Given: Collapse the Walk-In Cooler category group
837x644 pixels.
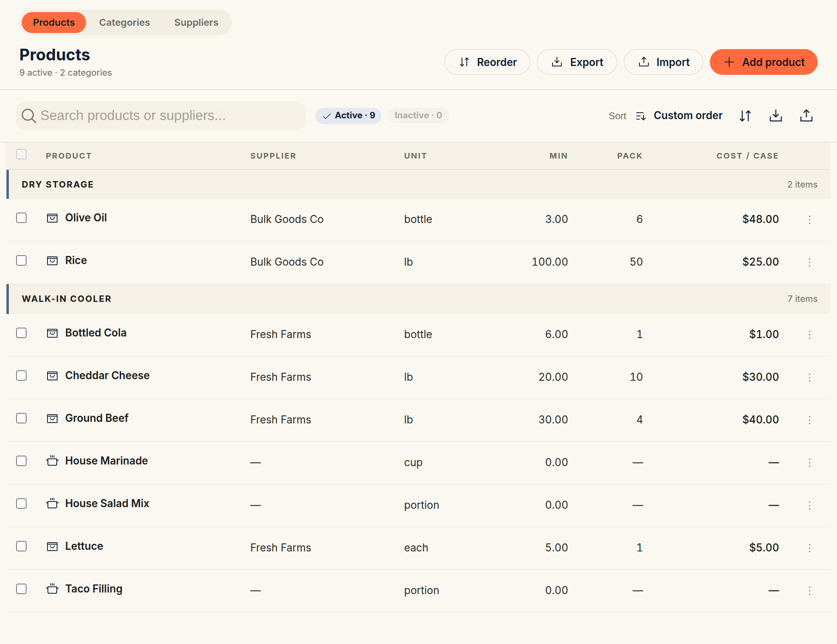Looking at the screenshot, I should pyautogui.click(x=418, y=299).
